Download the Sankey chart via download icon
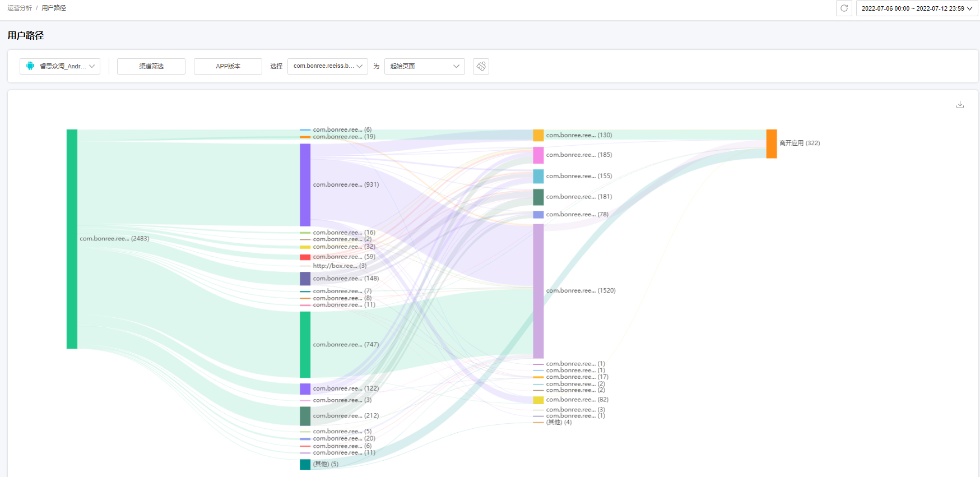 [x=960, y=105]
